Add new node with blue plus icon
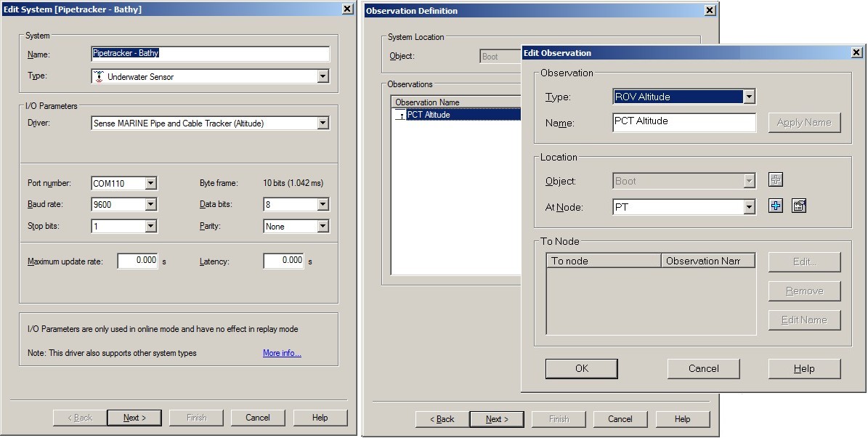 click(x=776, y=206)
